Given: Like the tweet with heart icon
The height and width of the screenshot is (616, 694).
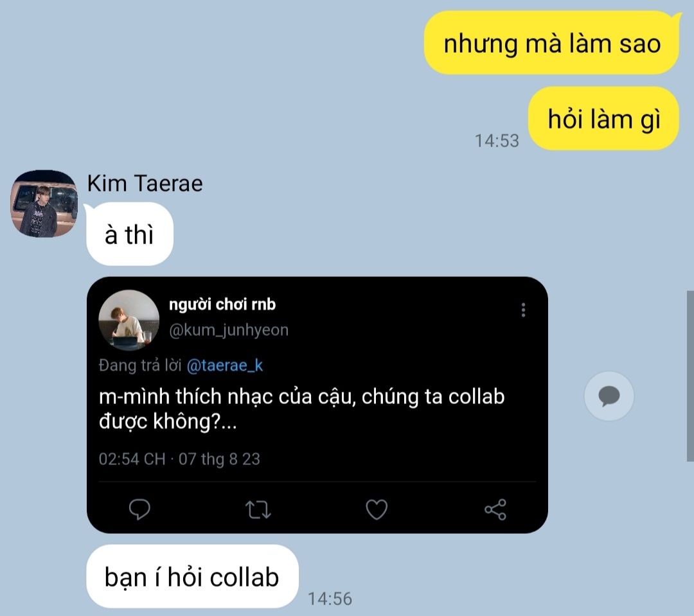Looking at the screenshot, I should point(377,509).
